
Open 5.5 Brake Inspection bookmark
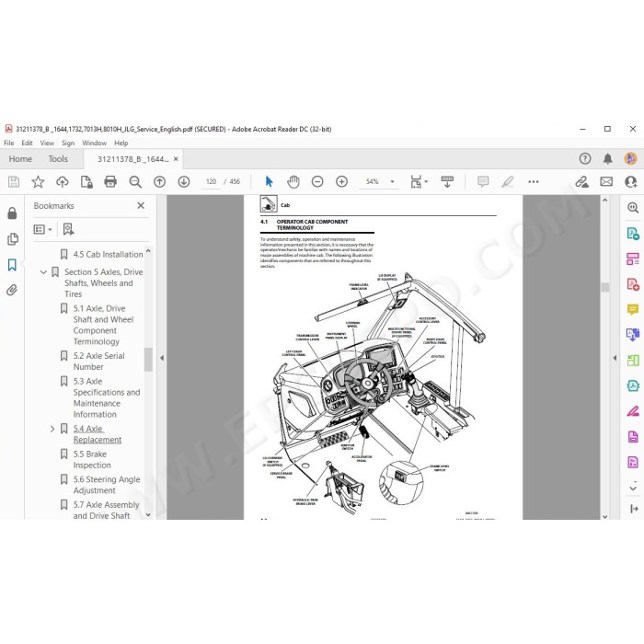[92, 460]
